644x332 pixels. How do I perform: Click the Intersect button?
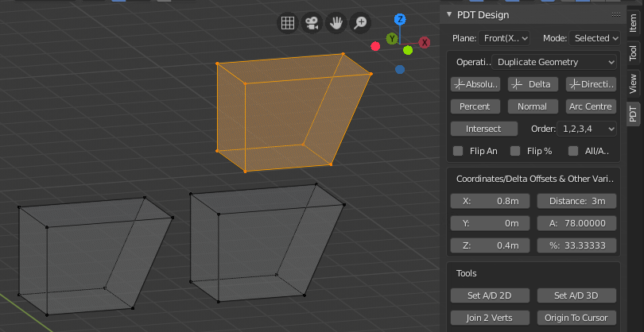[x=483, y=129]
